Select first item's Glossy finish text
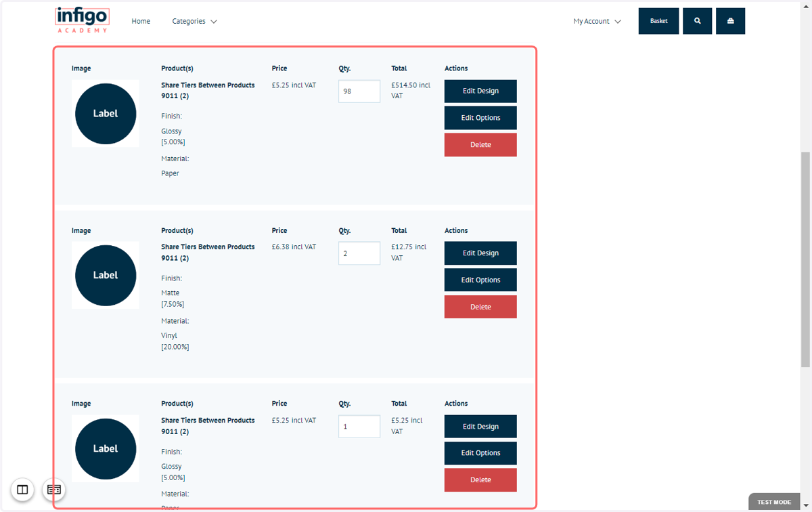This screenshot has height=512, width=812. click(171, 131)
